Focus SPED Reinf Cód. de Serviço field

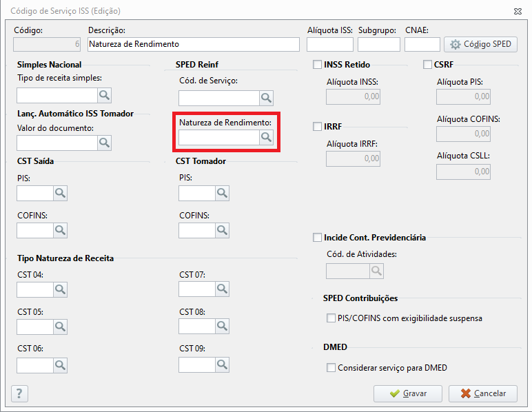219,99
